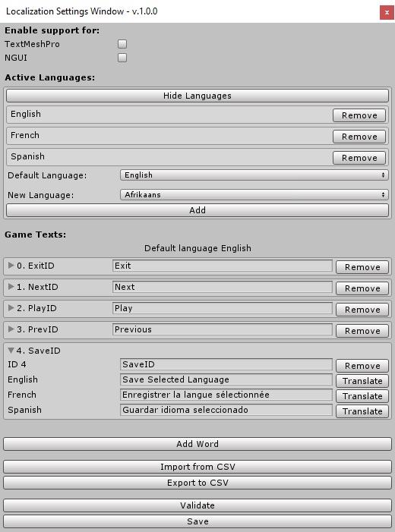The image size is (395, 532).
Task: Open the Default Language dropdown
Action: coord(254,175)
